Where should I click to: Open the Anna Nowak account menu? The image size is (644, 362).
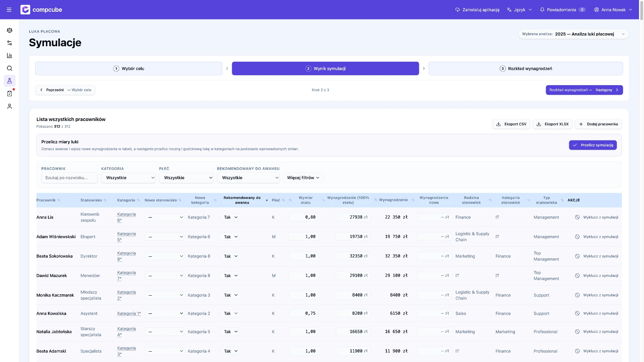pyautogui.click(x=613, y=10)
